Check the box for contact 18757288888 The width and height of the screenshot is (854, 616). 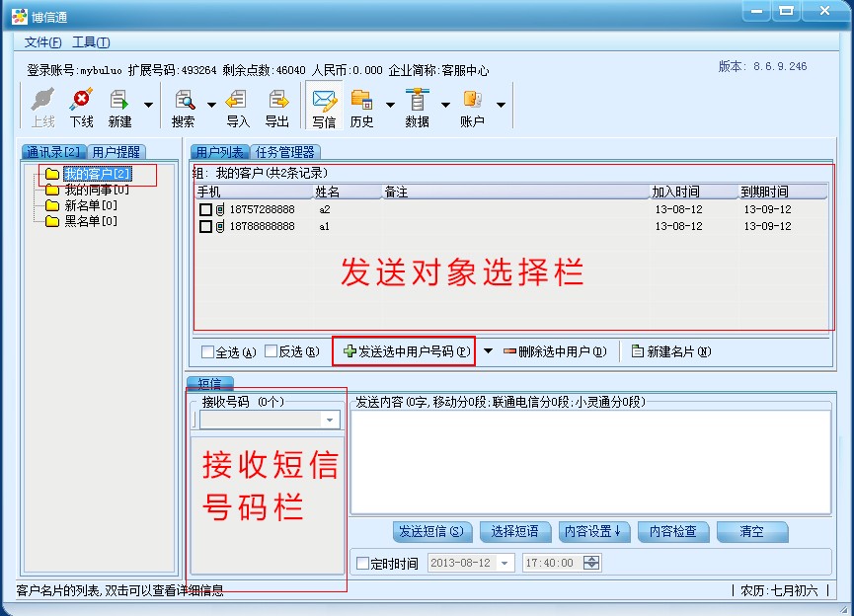tap(205, 210)
